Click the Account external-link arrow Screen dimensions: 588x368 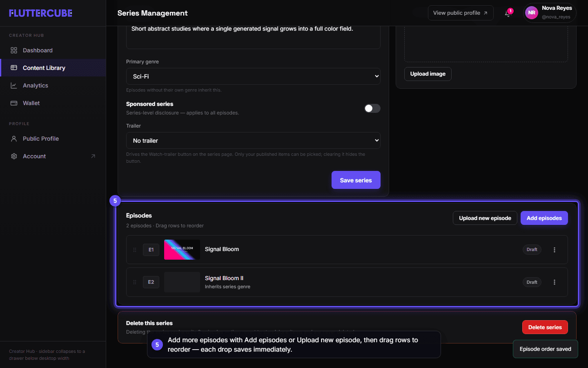(x=93, y=156)
